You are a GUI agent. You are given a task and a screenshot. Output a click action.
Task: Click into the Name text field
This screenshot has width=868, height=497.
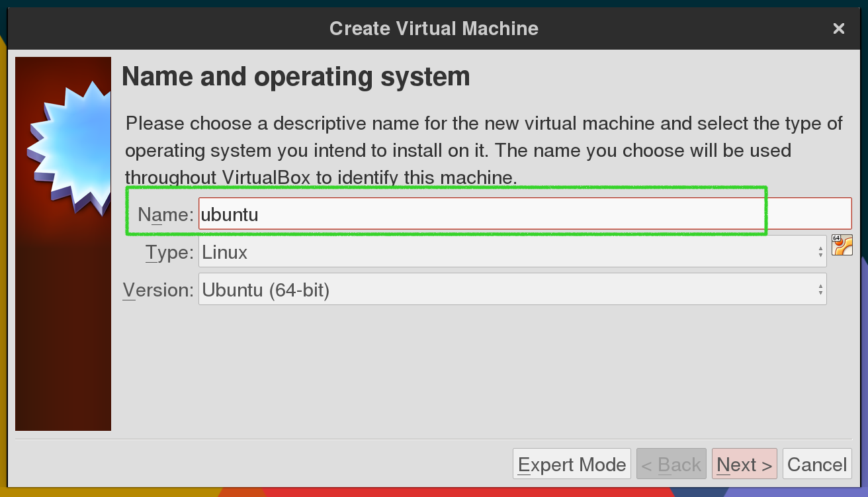(525, 214)
